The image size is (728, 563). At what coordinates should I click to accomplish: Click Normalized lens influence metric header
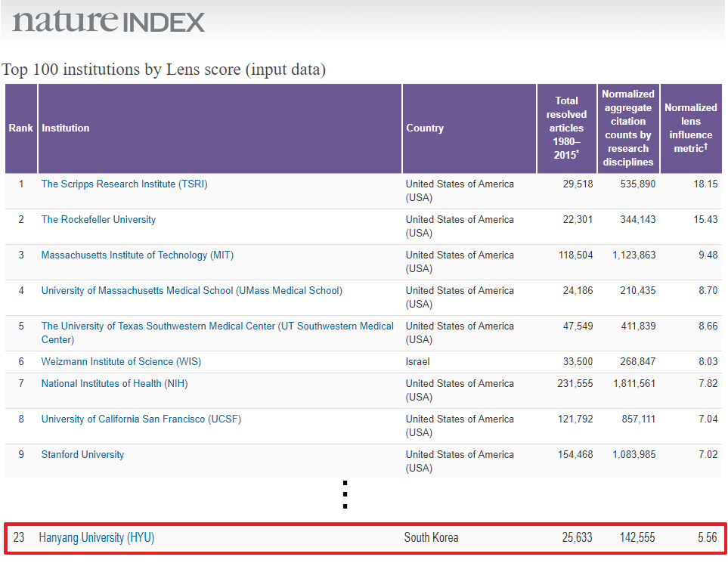[690, 128]
